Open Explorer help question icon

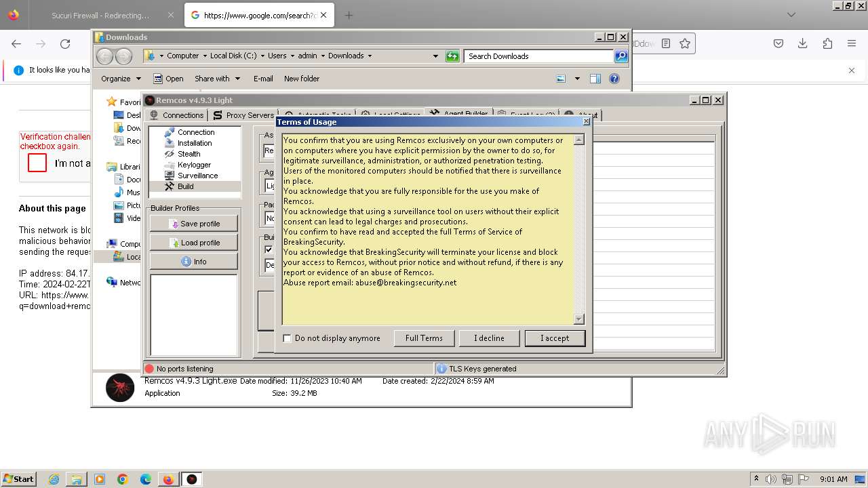click(x=614, y=79)
